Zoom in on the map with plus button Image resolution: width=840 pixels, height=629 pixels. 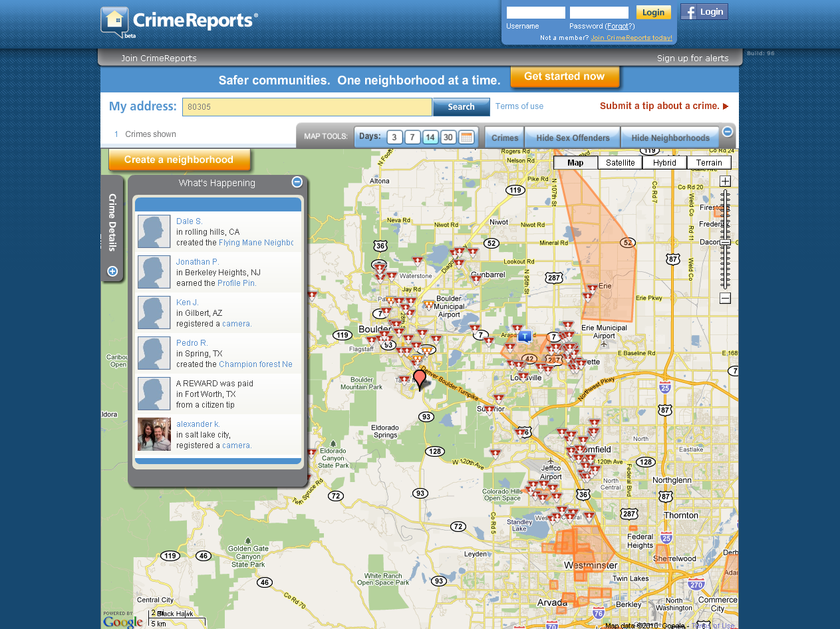725,182
